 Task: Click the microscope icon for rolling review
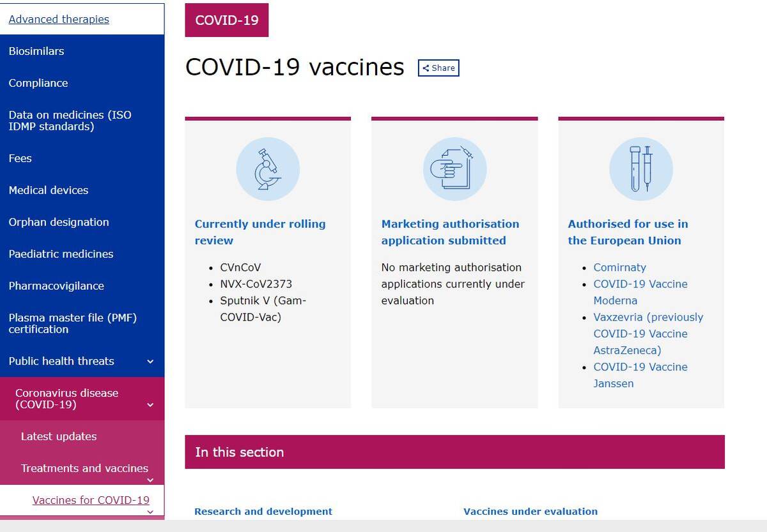click(x=267, y=169)
